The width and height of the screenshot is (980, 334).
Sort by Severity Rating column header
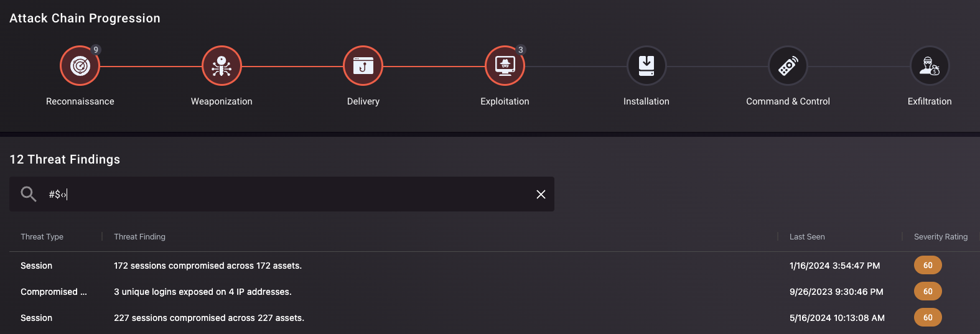941,237
